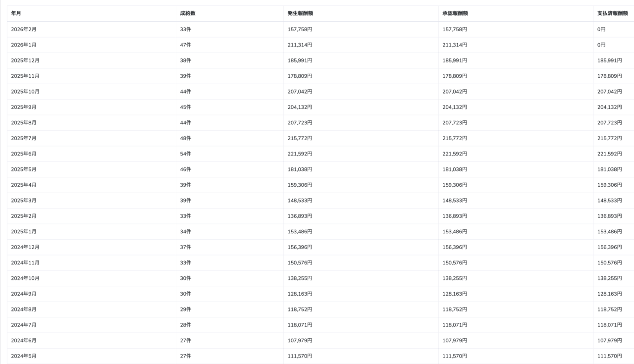Click the 支払済報酬額 column header
This screenshot has width=634, height=364.
pyautogui.click(x=613, y=13)
